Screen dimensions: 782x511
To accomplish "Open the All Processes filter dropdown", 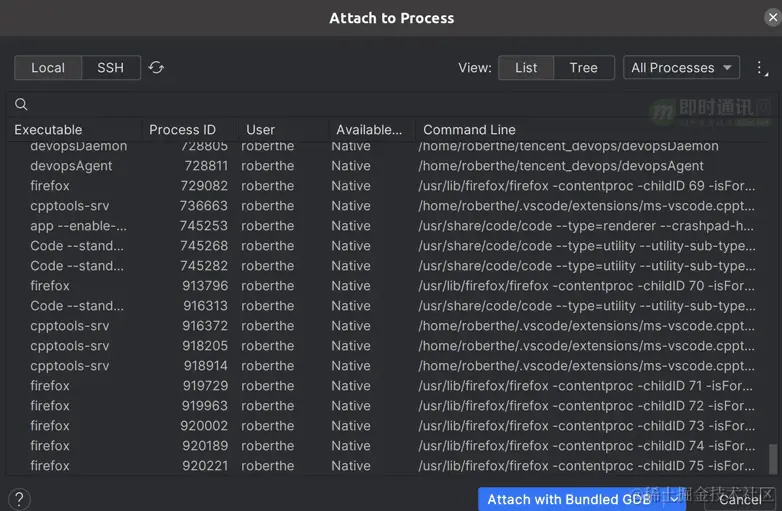I will coord(681,68).
